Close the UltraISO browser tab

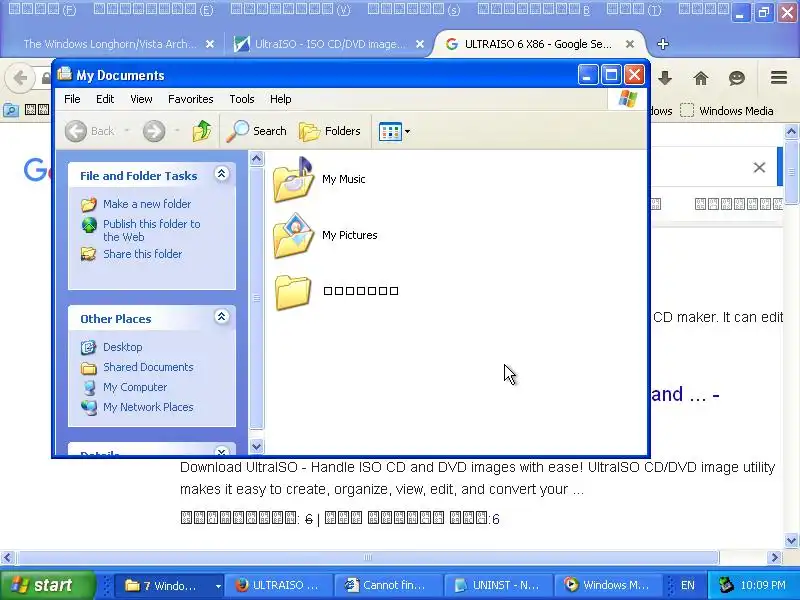click(420, 44)
